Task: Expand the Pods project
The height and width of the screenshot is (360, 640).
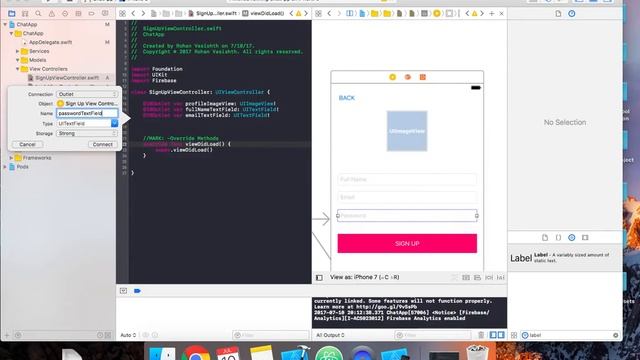Action: click(5, 167)
